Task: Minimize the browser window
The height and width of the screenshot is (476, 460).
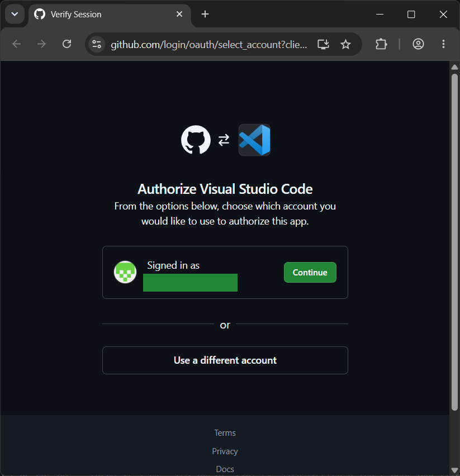Action: click(x=380, y=15)
